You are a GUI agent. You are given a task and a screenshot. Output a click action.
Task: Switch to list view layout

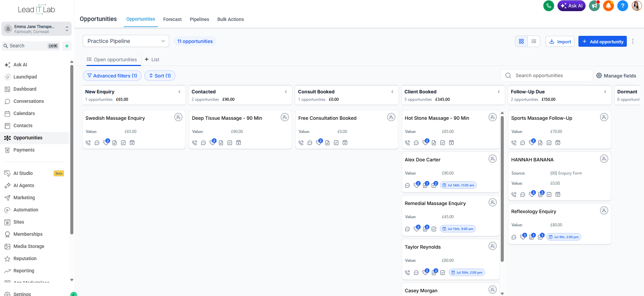tap(534, 41)
